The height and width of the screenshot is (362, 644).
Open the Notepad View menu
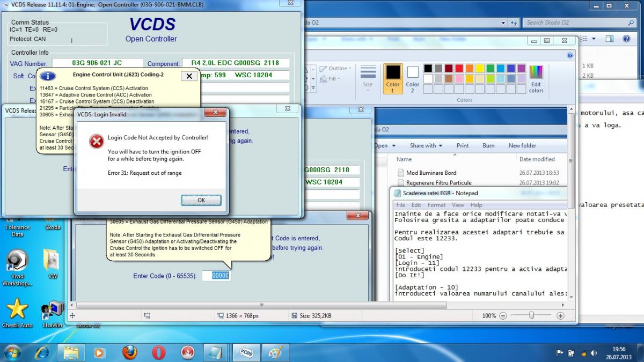[x=458, y=205]
